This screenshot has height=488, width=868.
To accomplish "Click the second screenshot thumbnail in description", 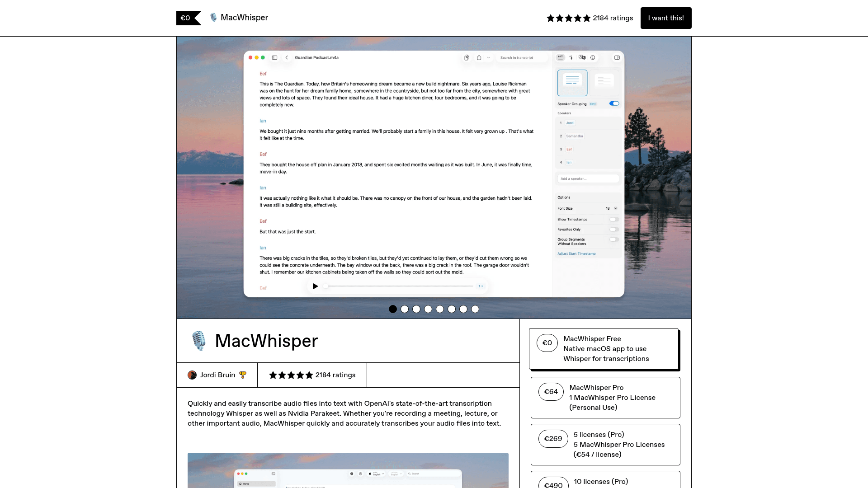I will [348, 470].
